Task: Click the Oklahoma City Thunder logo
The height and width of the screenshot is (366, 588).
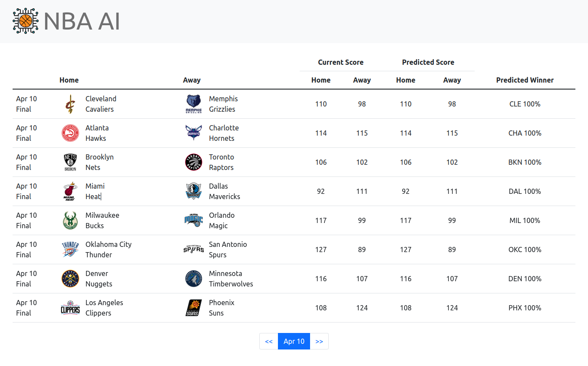Action: pos(70,250)
